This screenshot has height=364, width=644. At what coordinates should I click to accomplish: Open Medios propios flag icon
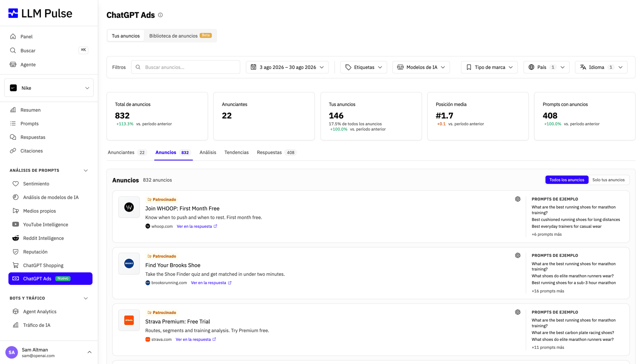click(x=16, y=211)
